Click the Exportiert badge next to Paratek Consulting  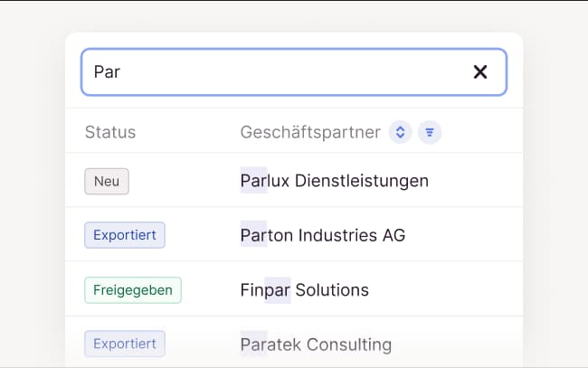(125, 344)
